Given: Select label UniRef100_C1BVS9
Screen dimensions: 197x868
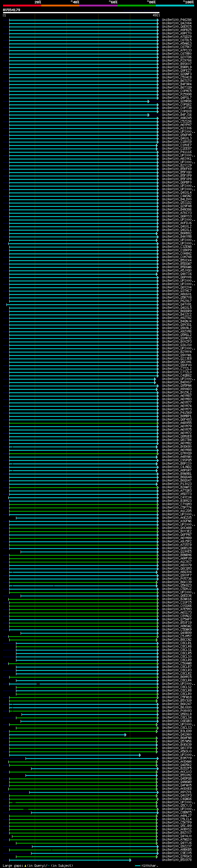Looking at the screenshot, I should (x=176, y=142).
